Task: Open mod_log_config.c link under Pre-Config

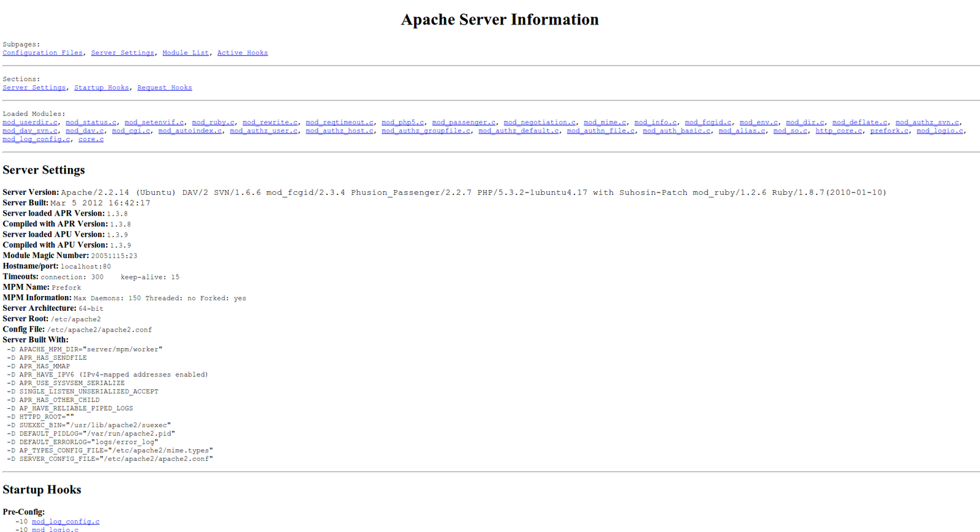Action: (x=66, y=522)
